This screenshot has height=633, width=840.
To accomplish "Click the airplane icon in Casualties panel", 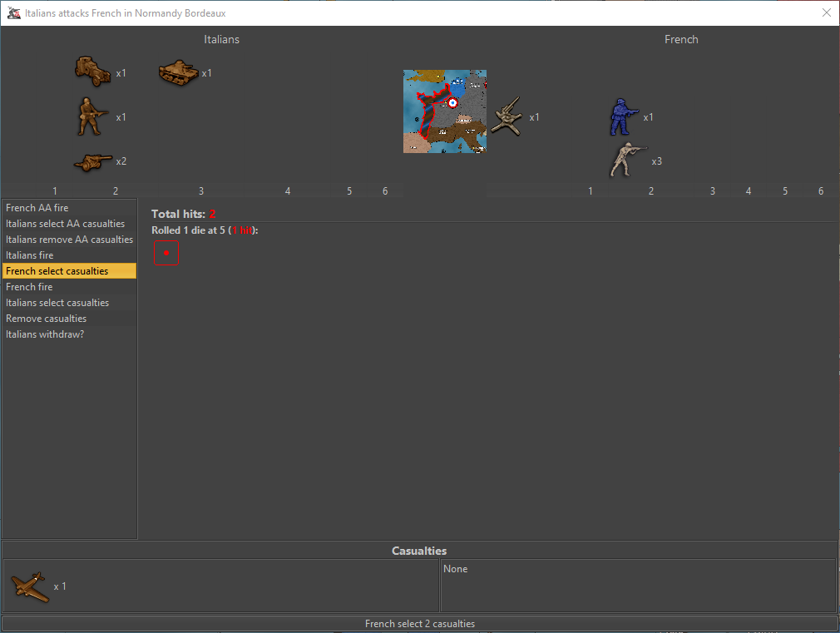I will (30, 586).
